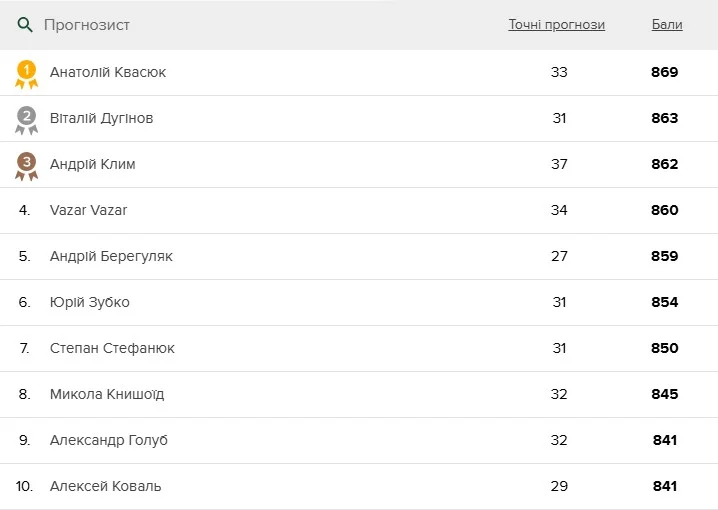
Task: Click Александр Голуб's name
Action: 109,441
